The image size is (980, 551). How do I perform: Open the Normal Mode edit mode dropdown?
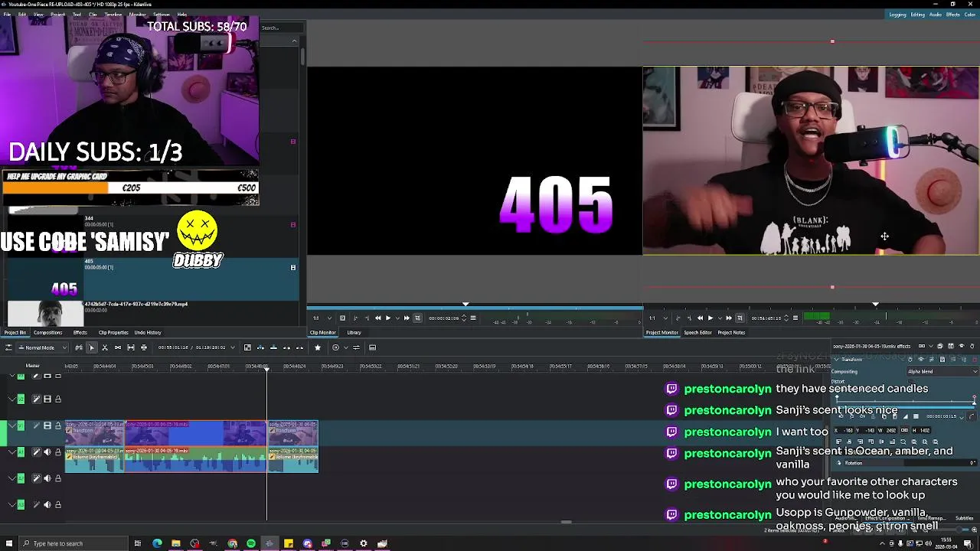tap(41, 347)
